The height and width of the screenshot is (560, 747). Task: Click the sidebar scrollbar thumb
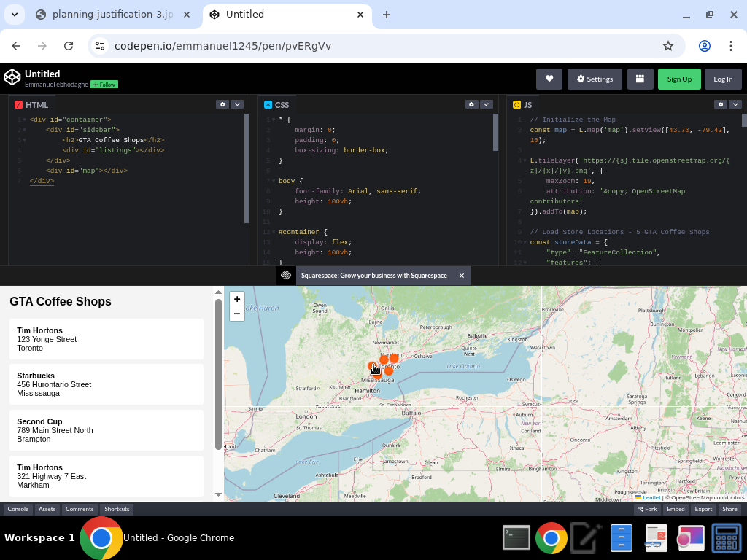tap(218, 374)
